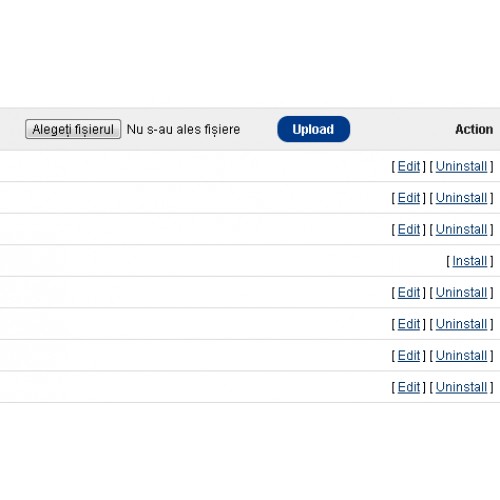500x500 pixels.
Task: Click Uninstall link just below Install row
Action: 461,292
